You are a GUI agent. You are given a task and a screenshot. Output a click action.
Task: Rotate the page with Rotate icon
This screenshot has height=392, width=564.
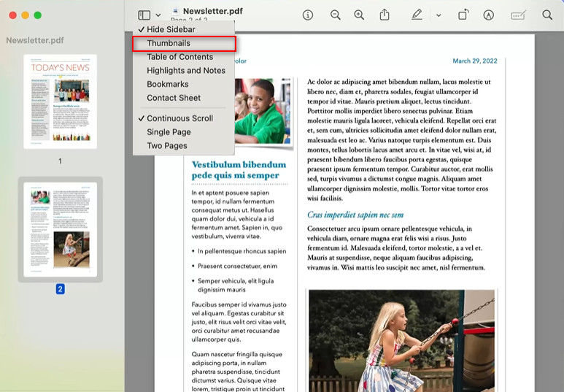(x=463, y=15)
